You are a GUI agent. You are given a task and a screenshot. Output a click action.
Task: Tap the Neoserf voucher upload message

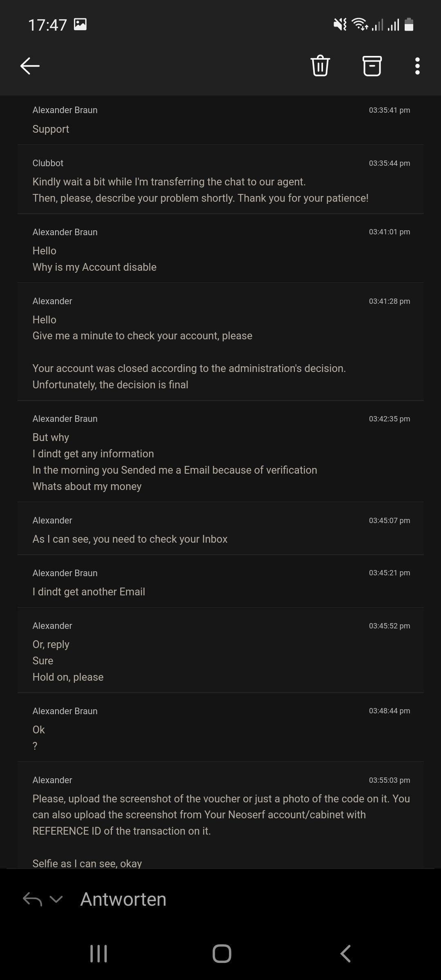pyautogui.click(x=220, y=815)
